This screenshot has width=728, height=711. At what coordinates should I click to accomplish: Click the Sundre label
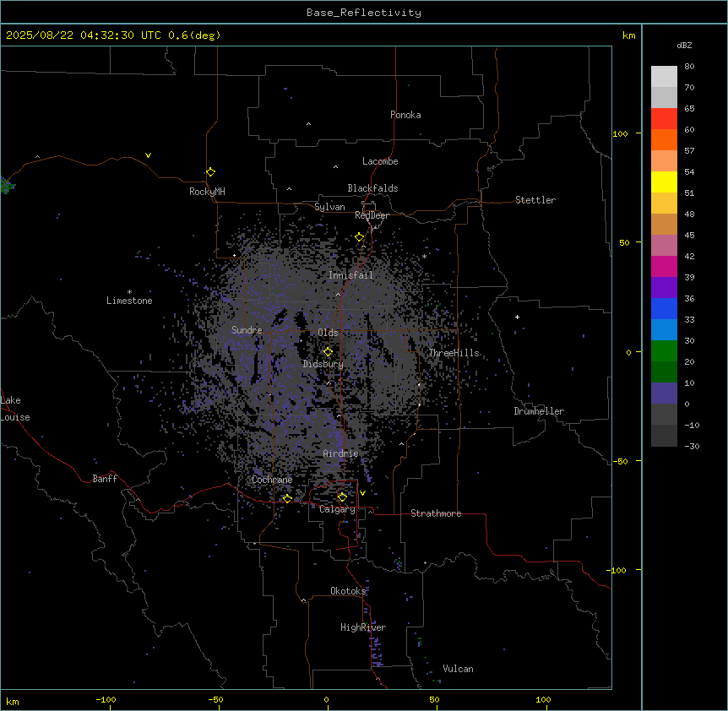[247, 330]
